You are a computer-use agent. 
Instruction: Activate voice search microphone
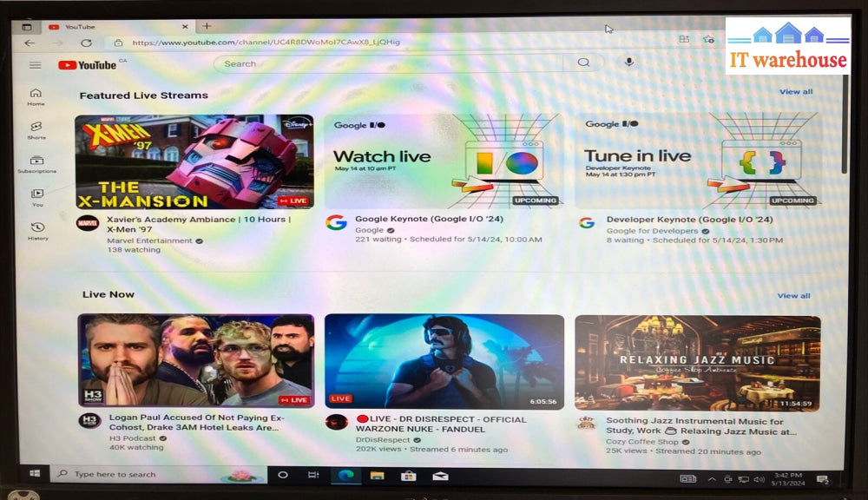click(x=629, y=62)
